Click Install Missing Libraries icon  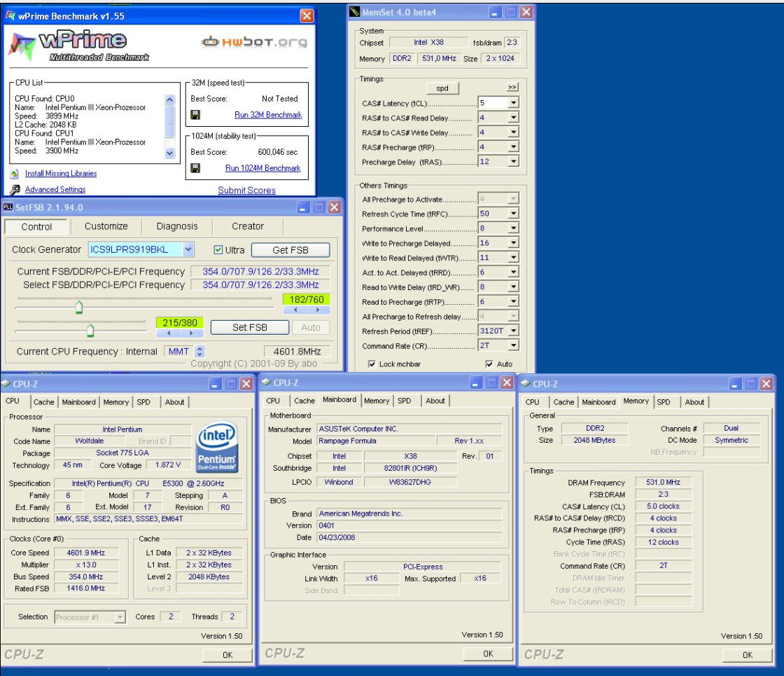pos(15,174)
